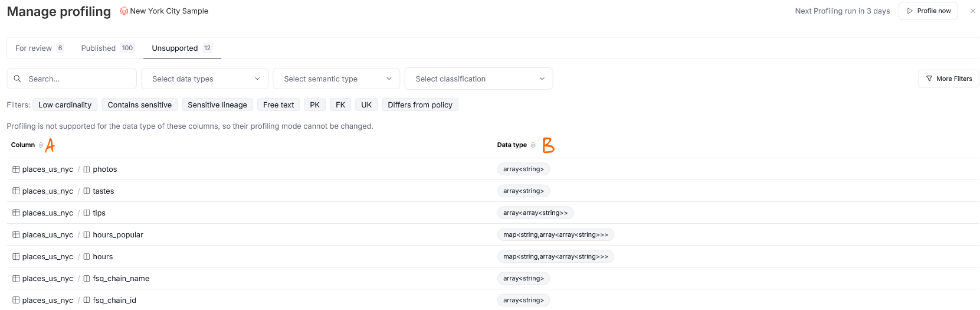
Task: Switch to the Published tab
Action: tap(108, 48)
